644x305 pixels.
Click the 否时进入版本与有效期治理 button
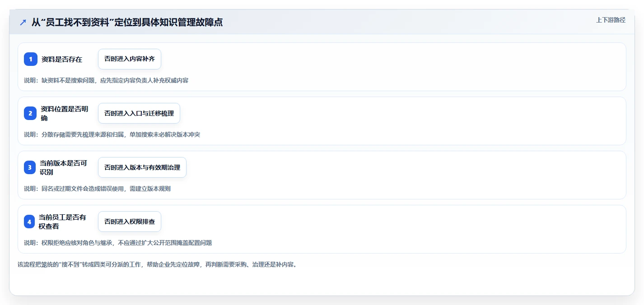142,167
